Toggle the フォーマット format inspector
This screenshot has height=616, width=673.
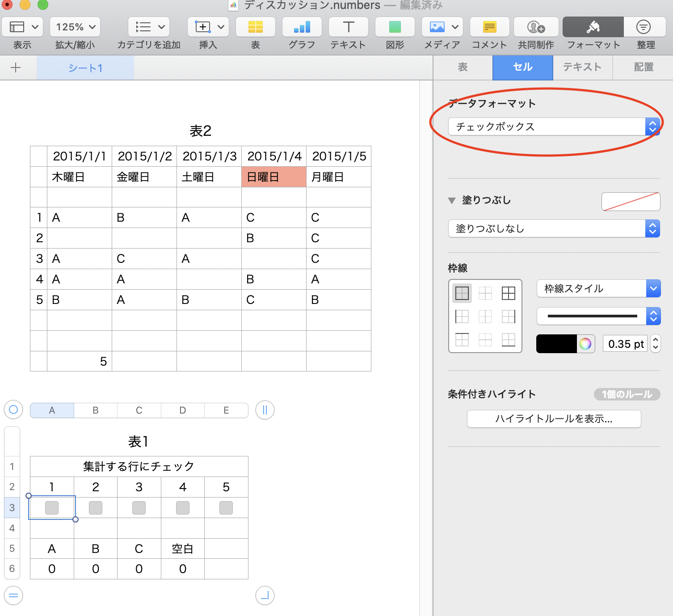click(x=593, y=27)
